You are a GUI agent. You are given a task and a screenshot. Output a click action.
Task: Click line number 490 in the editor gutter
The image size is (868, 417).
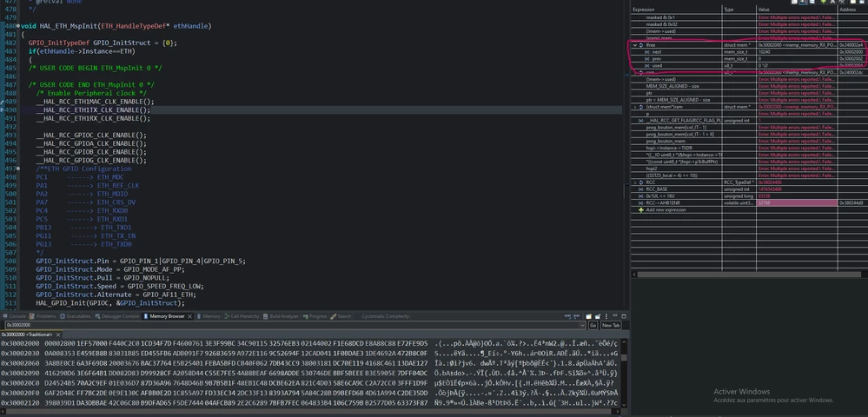pyautogui.click(x=10, y=109)
